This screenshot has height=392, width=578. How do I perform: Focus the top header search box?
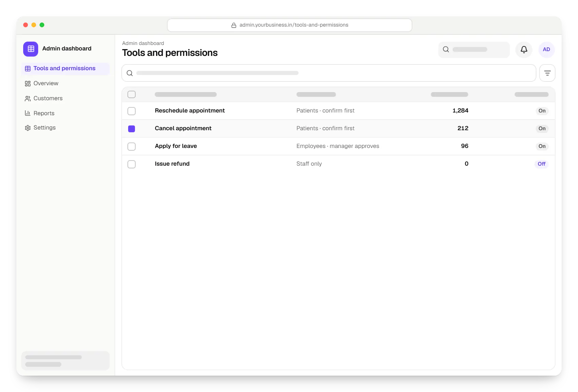(474, 49)
